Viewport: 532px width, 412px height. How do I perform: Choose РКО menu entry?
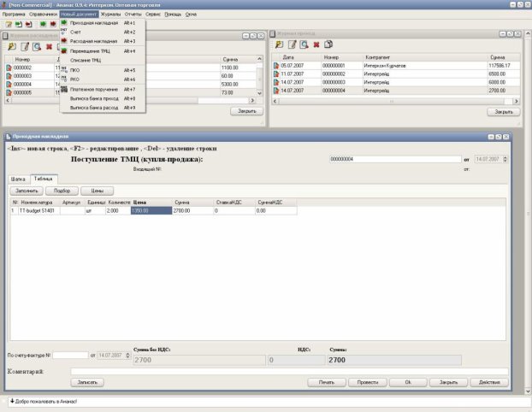pos(103,79)
